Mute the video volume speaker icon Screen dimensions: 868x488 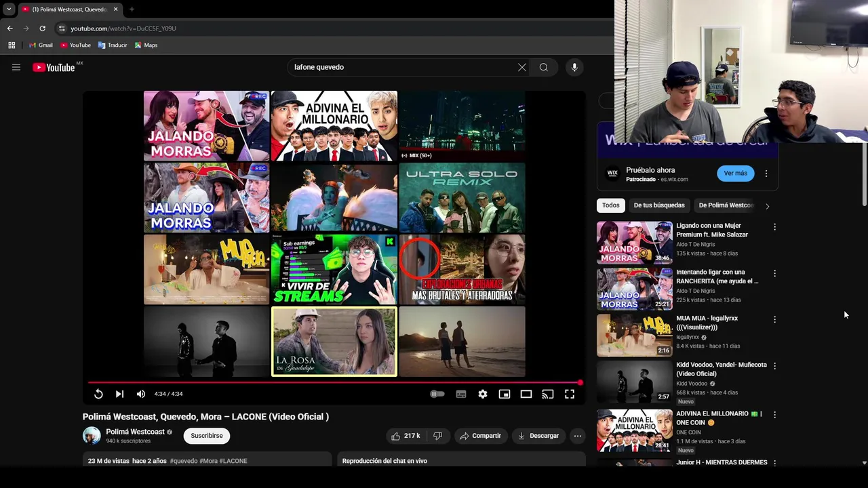[x=141, y=394]
